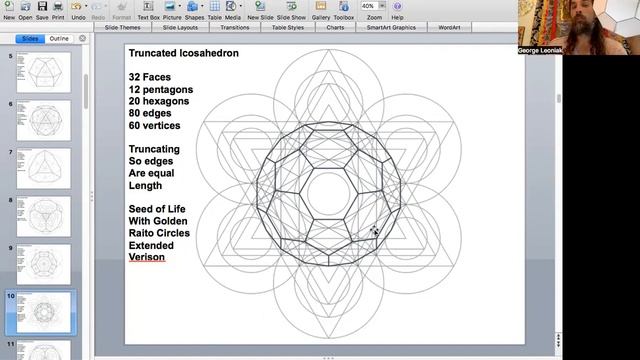The image size is (640, 360).
Task: Undo the last action
Action: point(76,7)
